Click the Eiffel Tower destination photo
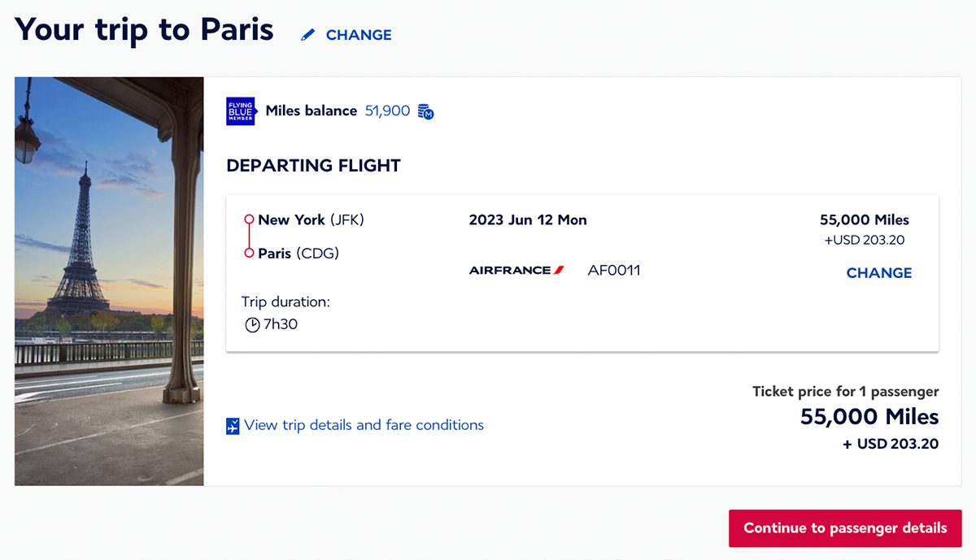Image resolution: width=976 pixels, height=560 pixels. coord(109,281)
